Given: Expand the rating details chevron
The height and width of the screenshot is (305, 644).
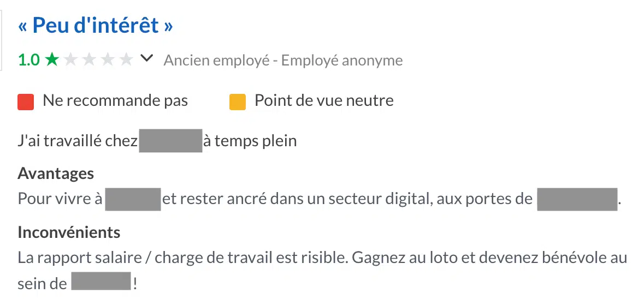Looking at the screenshot, I should coord(146,59).
